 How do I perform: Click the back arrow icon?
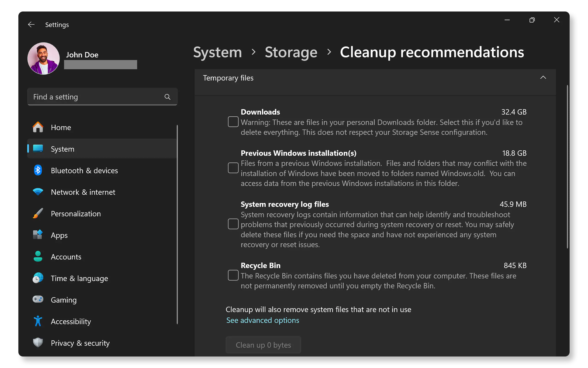tap(31, 25)
